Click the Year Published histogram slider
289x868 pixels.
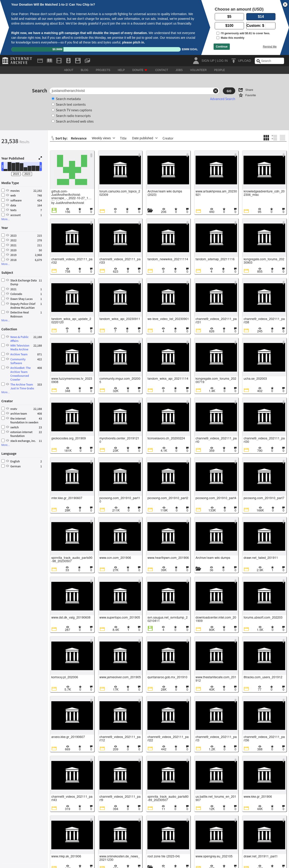22,167
